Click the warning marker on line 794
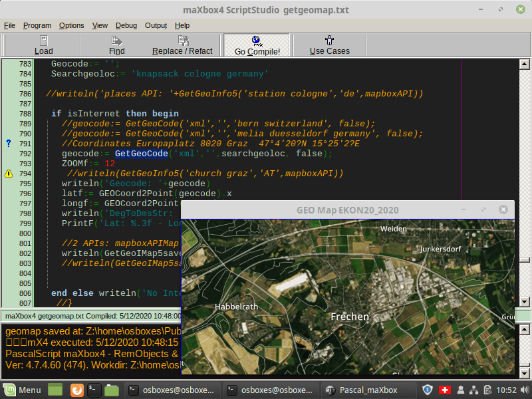This screenshot has width=532, height=399. 9,174
